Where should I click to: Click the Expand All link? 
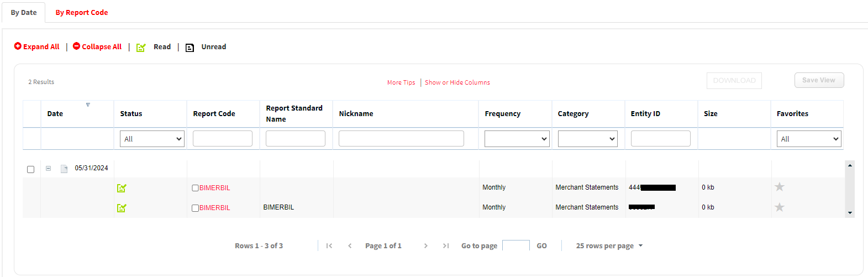(37, 47)
